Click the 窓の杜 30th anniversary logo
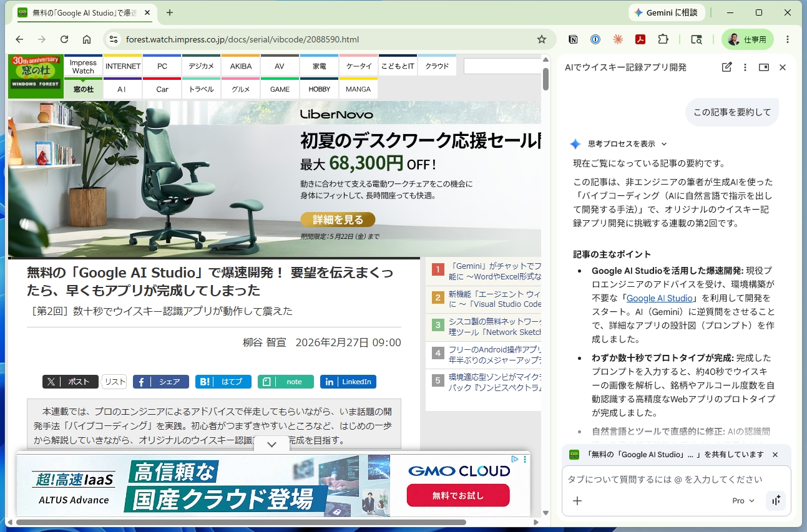 (36, 76)
